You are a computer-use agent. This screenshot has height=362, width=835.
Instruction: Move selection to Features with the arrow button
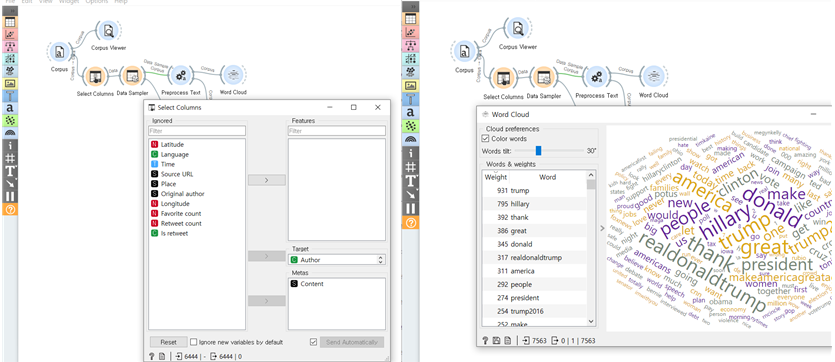[x=267, y=180]
